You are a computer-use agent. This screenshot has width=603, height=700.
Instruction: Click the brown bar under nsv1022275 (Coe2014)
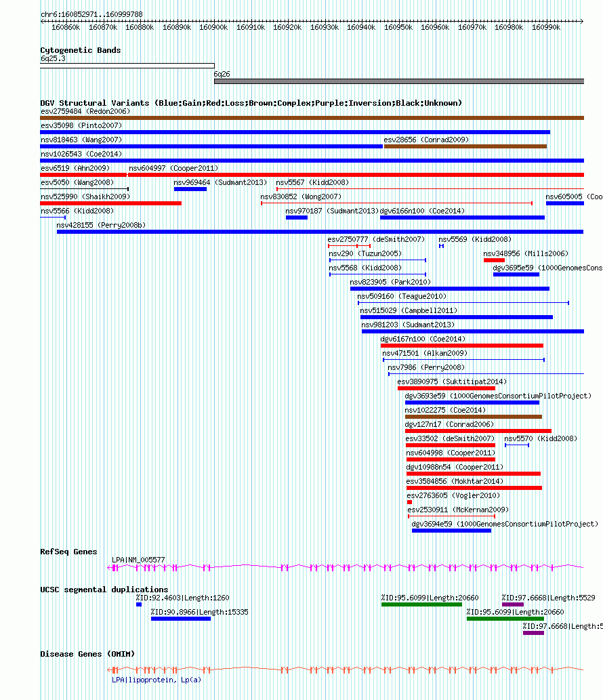[474, 417]
